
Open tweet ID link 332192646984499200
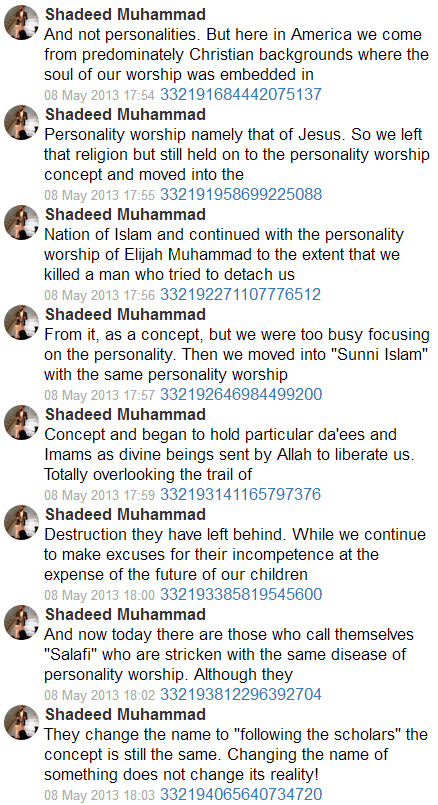tap(241, 395)
